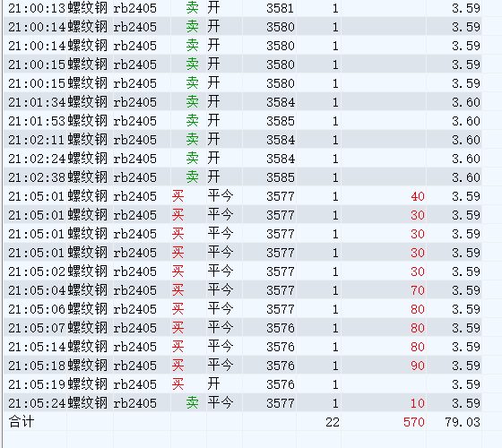Click total profit 570 in summary row

pos(413,422)
